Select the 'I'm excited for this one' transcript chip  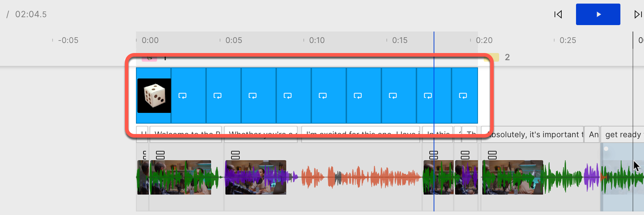click(x=361, y=134)
